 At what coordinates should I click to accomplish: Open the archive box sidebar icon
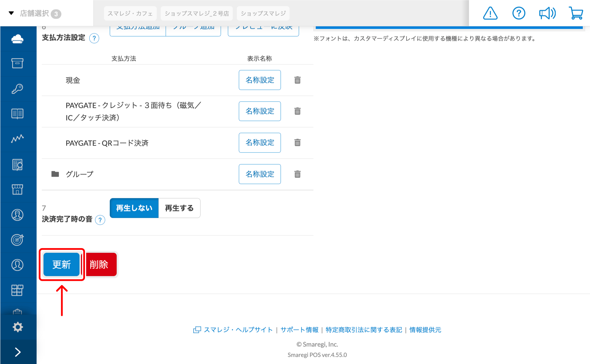[17, 63]
